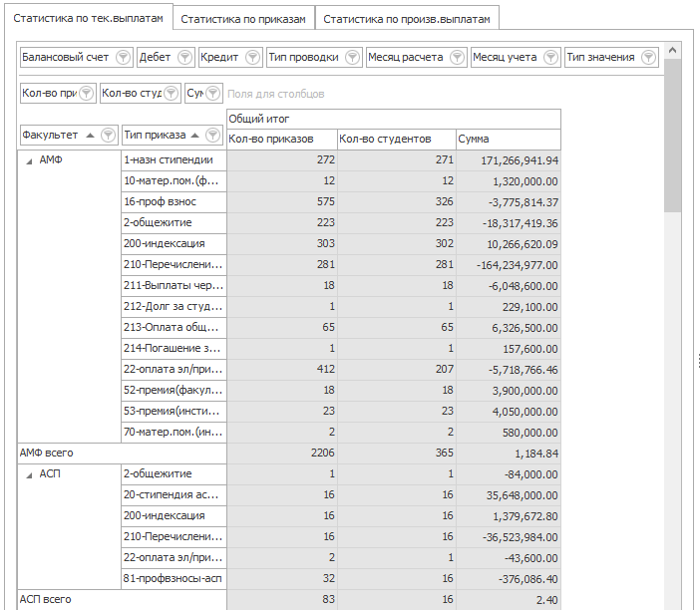Viewport: 700px width, 610px height.
Task: Select Месяц расчета filter field
Action: 417,57
